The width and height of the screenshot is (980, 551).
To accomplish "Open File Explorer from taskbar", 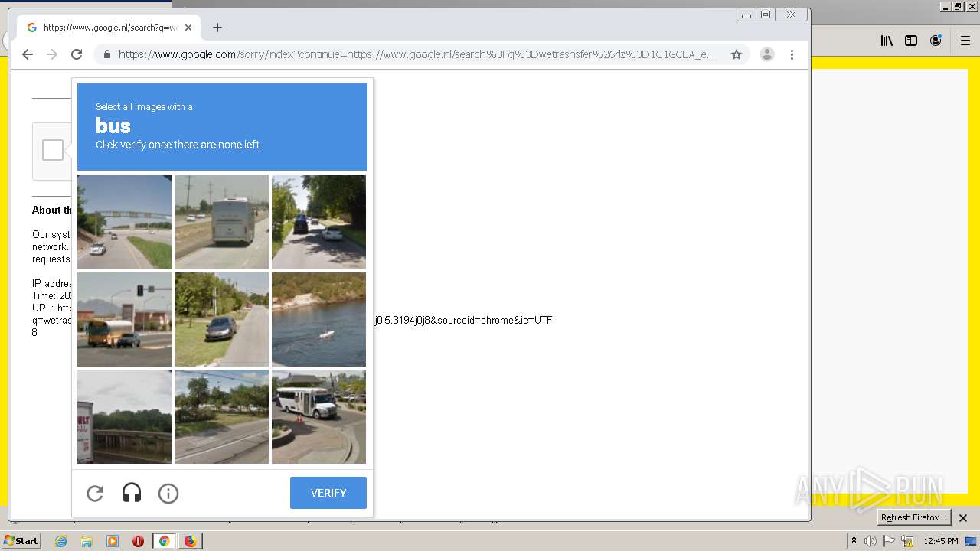I will [x=87, y=541].
